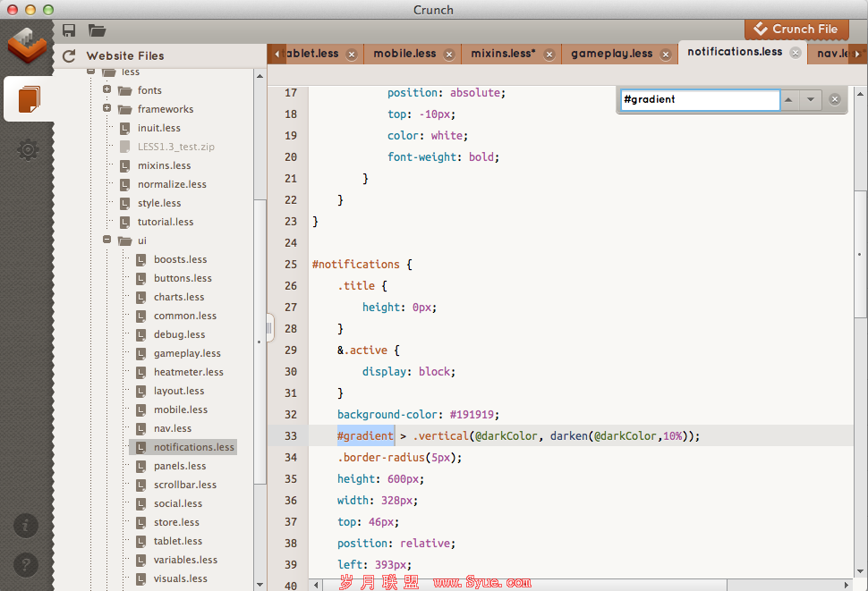868x591 pixels.
Task: Expand the frameworks folder
Action: pos(106,108)
